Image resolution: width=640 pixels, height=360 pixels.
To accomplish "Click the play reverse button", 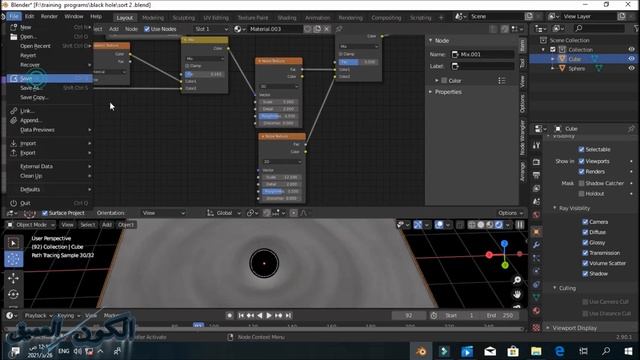I will click(260, 316).
